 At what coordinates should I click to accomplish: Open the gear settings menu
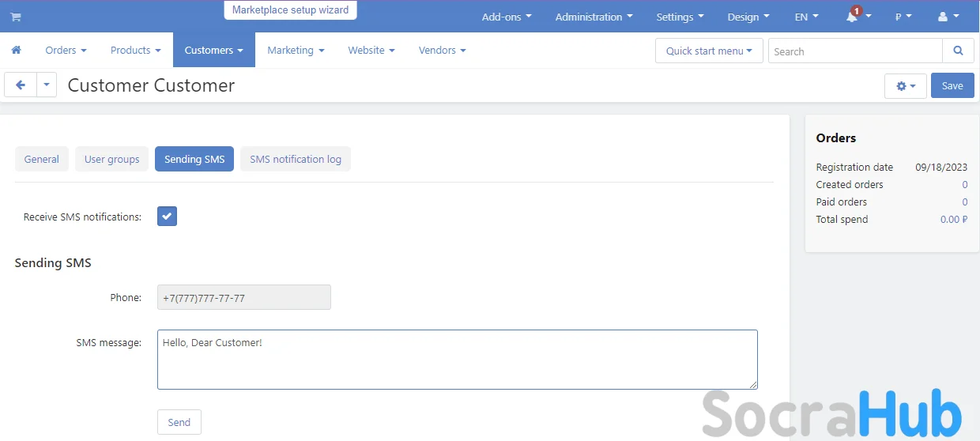pyautogui.click(x=905, y=86)
